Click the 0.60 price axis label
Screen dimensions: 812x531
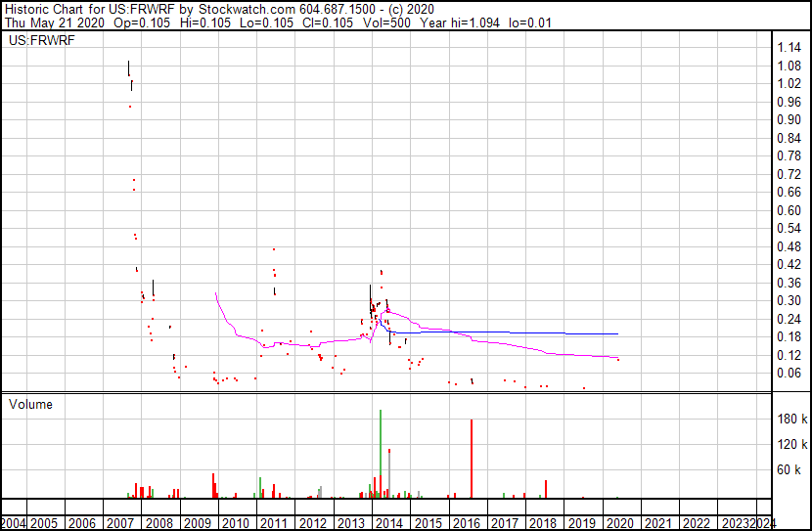coord(789,210)
